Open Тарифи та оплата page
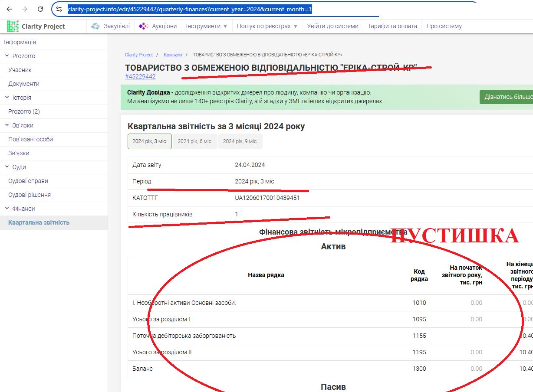 click(392, 26)
